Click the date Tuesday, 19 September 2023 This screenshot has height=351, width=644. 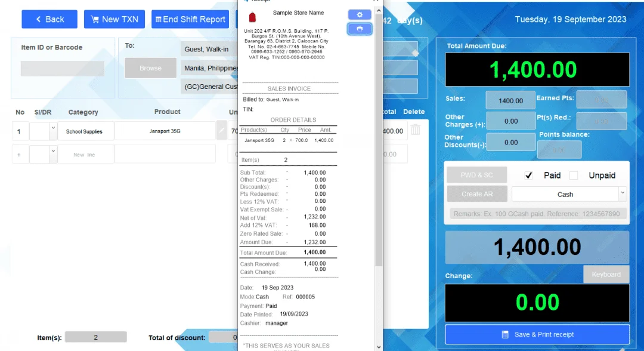tap(571, 19)
